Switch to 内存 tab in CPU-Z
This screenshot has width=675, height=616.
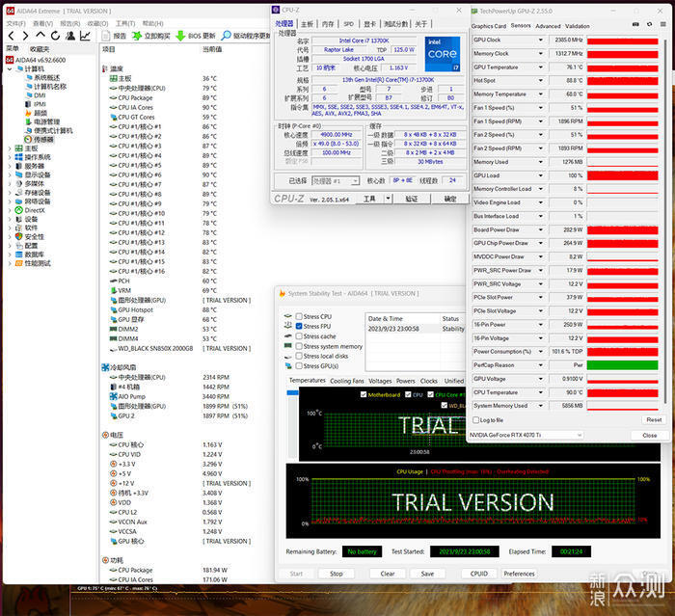click(x=328, y=24)
